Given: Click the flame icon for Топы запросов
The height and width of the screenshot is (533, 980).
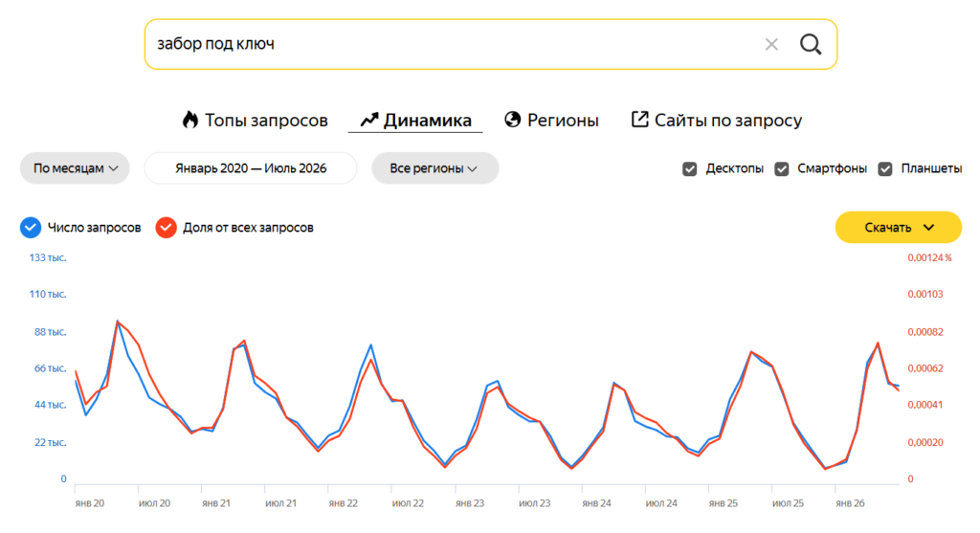Looking at the screenshot, I should 190,120.
